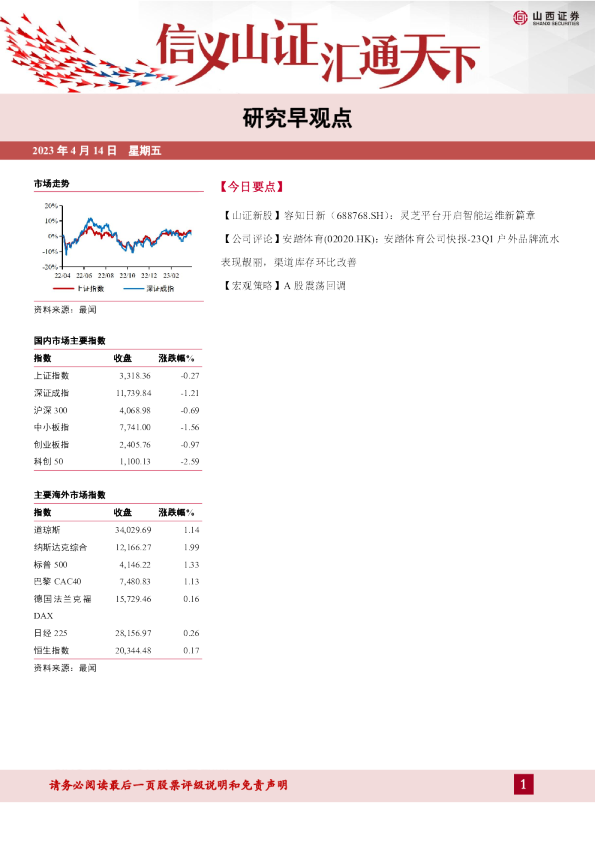Select the 巴黎CAC40 row label
The height and width of the screenshot is (842, 595).
coord(57,582)
